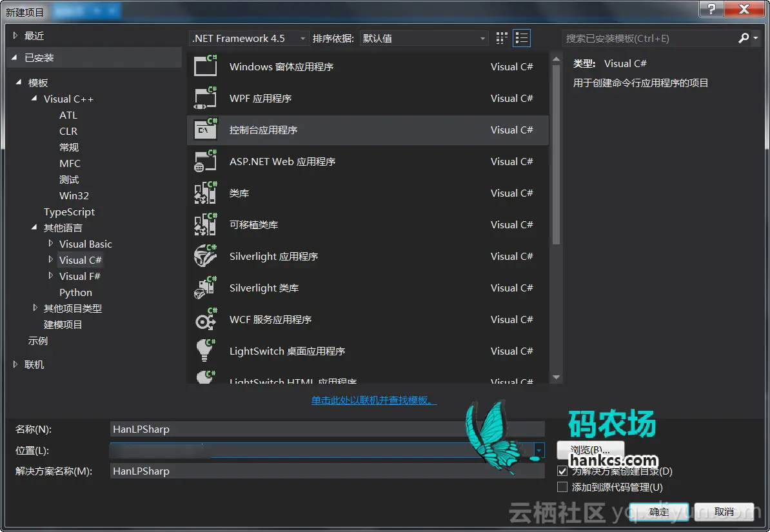
Task: Click the 可移植类库 template icon
Action: [x=205, y=224]
